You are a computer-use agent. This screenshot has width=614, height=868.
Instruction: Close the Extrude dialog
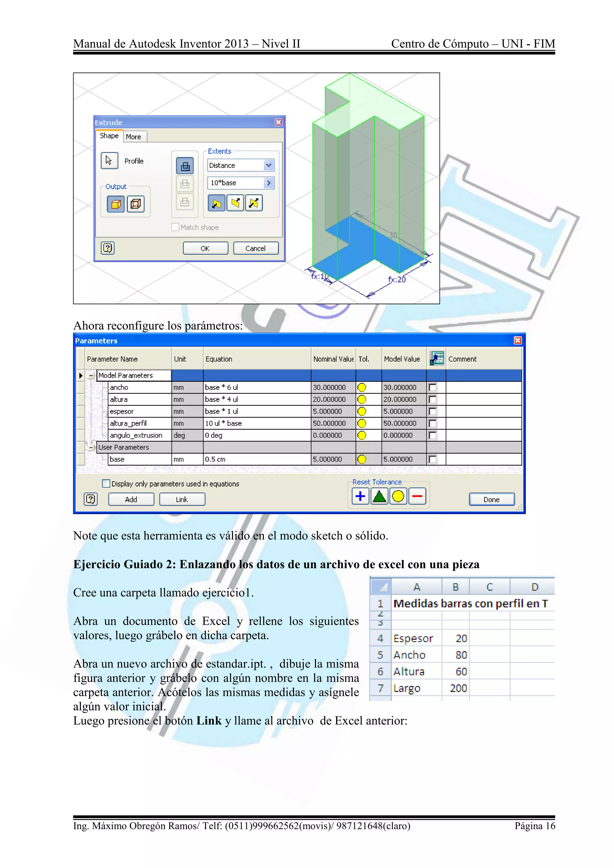[x=279, y=122]
